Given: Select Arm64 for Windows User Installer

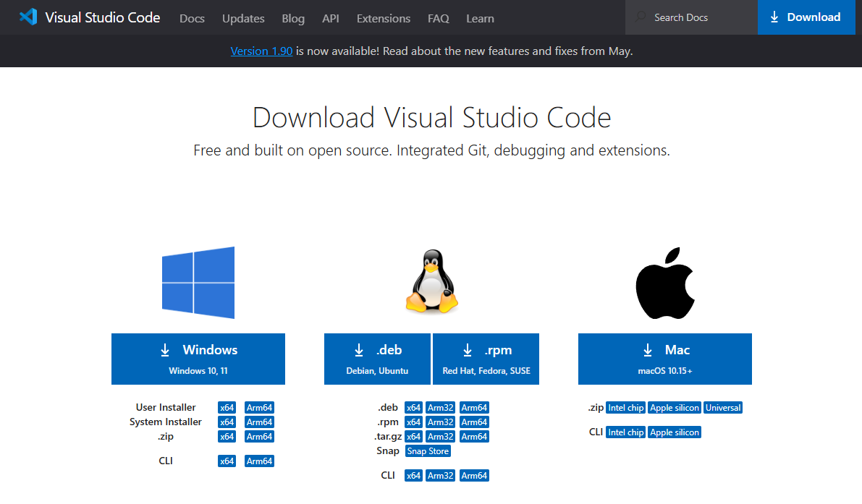Looking at the screenshot, I should (260, 407).
